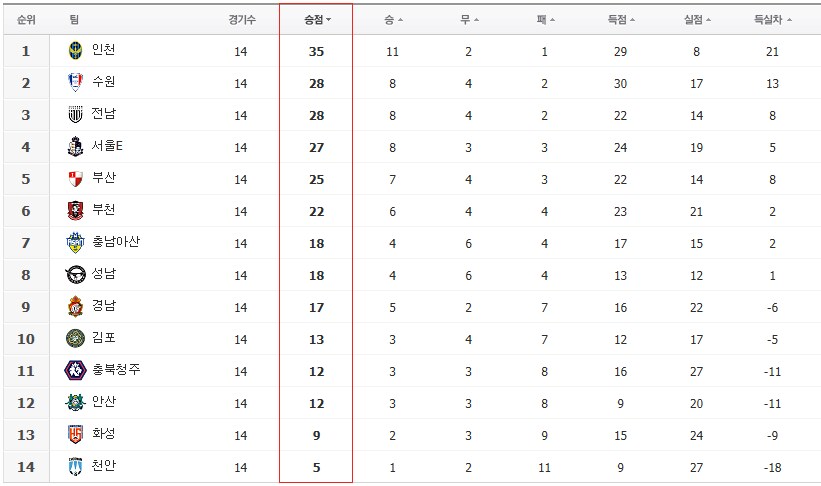Select the 안산 team row name
Viewport: 821px width, 486px height.
point(104,401)
